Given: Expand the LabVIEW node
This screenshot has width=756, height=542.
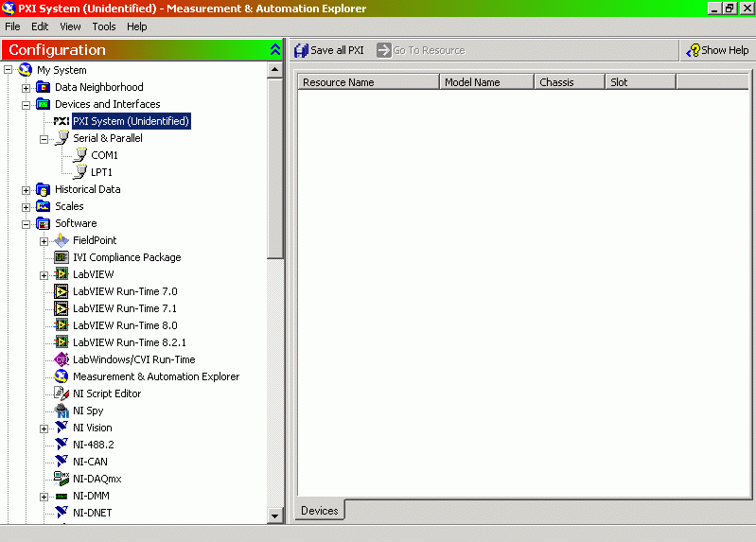Looking at the screenshot, I should (44, 275).
